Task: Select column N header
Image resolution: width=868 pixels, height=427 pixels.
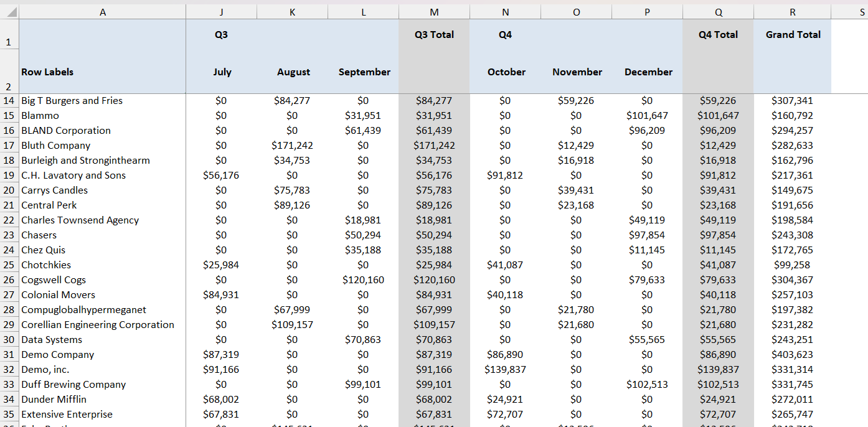Action: click(506, 12)
